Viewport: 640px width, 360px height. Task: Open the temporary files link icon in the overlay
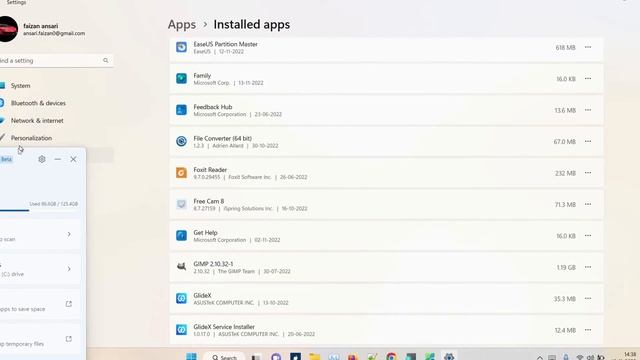point(69,339)
